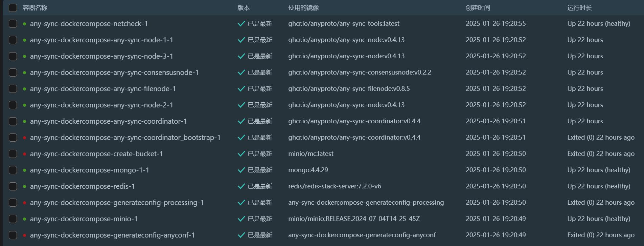Select coordinator_bootstrap-1 row checkbox

pos(13,138)
